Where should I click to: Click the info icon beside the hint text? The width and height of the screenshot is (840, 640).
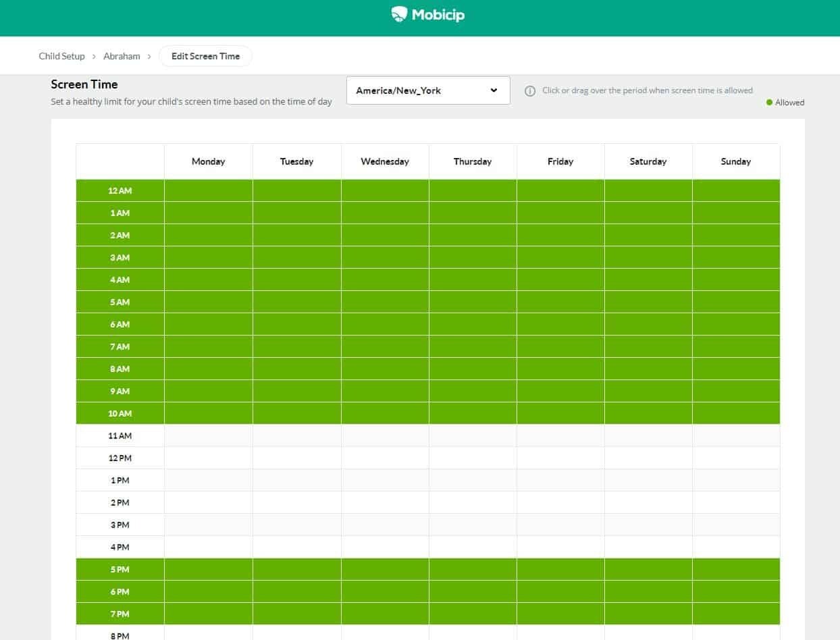coord(530,91)
